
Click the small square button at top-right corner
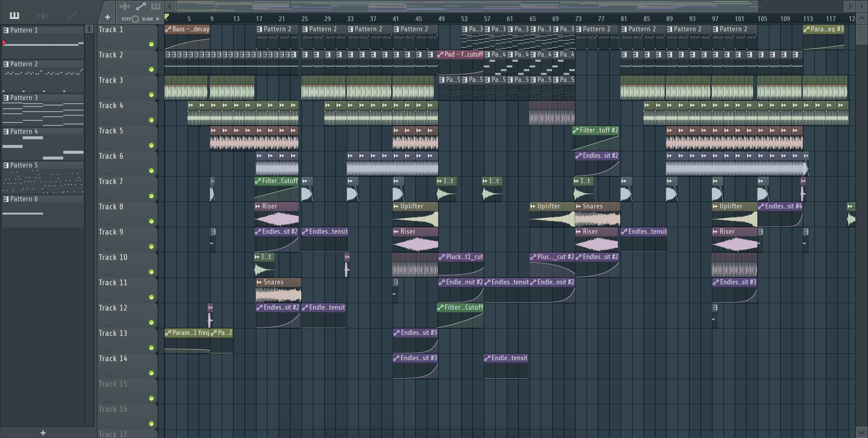(862, 6)
